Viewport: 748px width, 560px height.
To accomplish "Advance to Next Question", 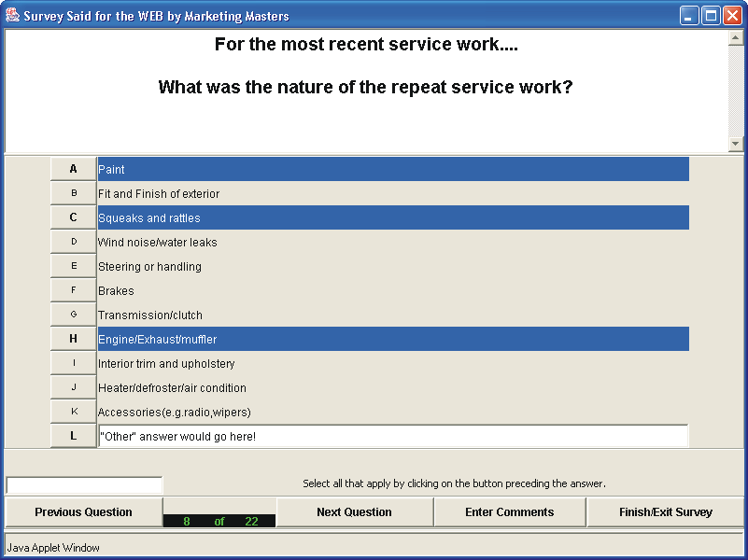I will [x=355, y=512].
